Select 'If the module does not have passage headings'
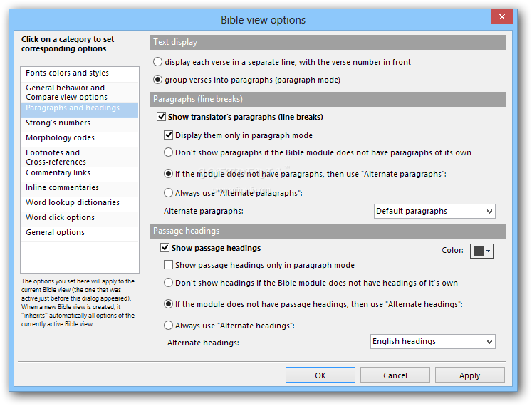The image size is (532, 406). pyautogui.click(x=168, y=304)
